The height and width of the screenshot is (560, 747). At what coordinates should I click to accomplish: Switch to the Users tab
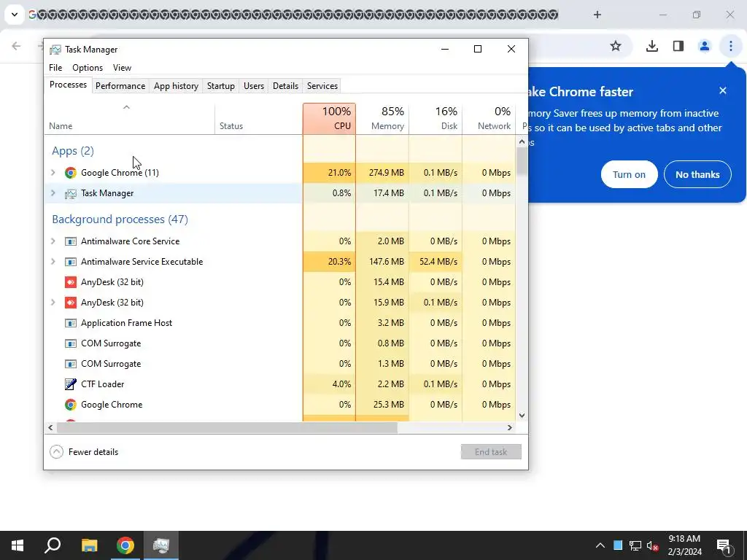(x=253, y=86)
